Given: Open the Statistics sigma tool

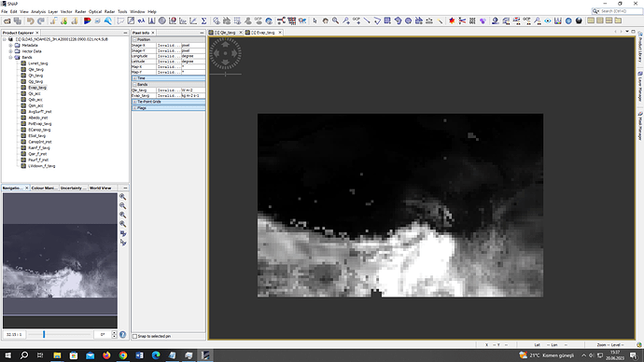Looking at the screenshot, I should (203, 21).
